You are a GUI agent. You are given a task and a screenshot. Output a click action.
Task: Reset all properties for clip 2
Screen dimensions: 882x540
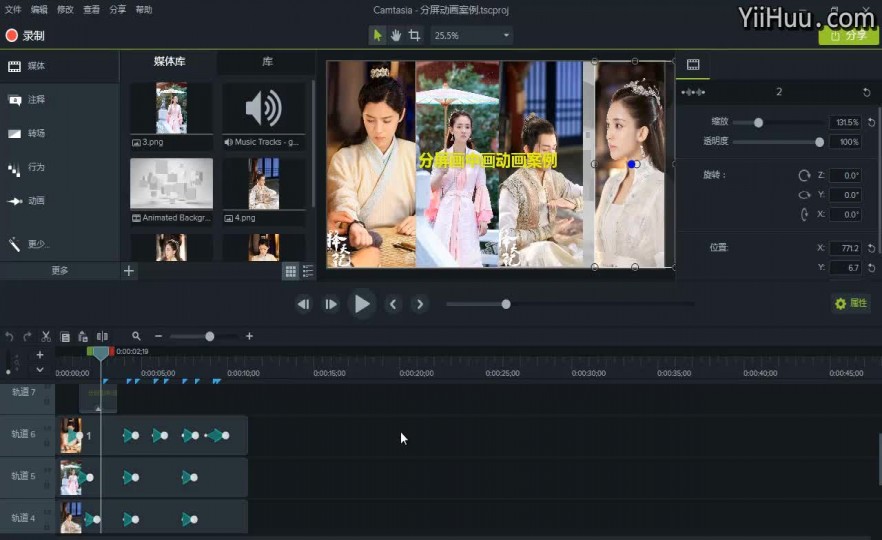pyautogui.click(x=866, y=92)
